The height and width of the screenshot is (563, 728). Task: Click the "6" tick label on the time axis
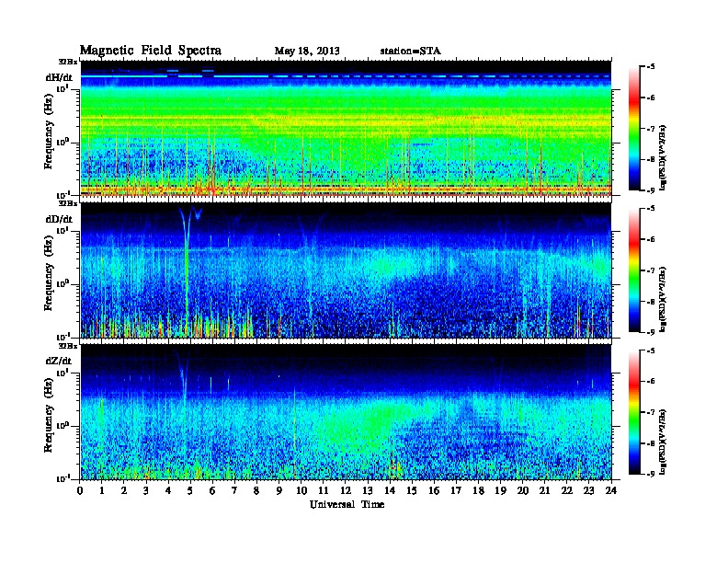tap(212, 490)
